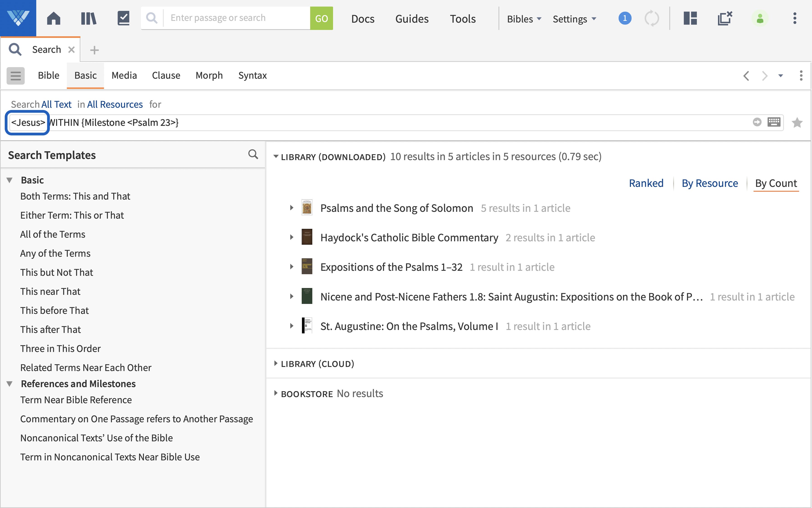Open the Tools menu
The width and height of the screenshot is (812, 508).
point(463,19)
